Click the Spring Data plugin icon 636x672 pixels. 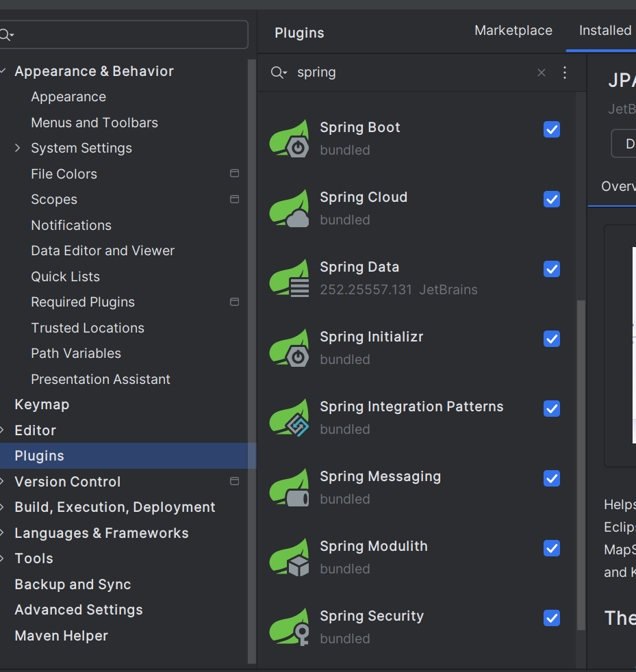click(x=289, y=279)
